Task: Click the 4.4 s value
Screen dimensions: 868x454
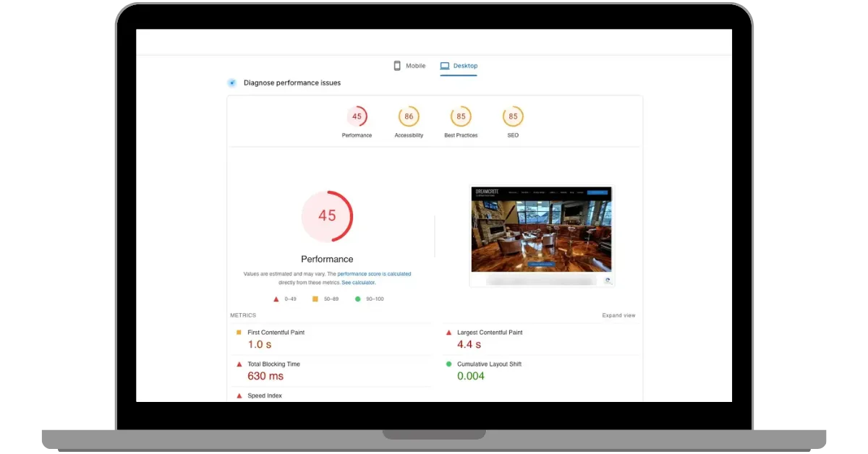Action: (470, 345)
